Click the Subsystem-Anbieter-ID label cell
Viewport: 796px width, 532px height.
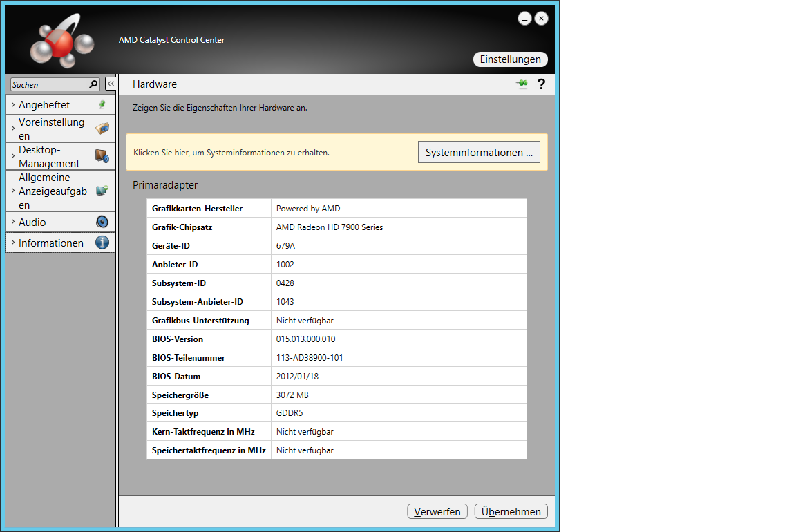tap(209, 301)
